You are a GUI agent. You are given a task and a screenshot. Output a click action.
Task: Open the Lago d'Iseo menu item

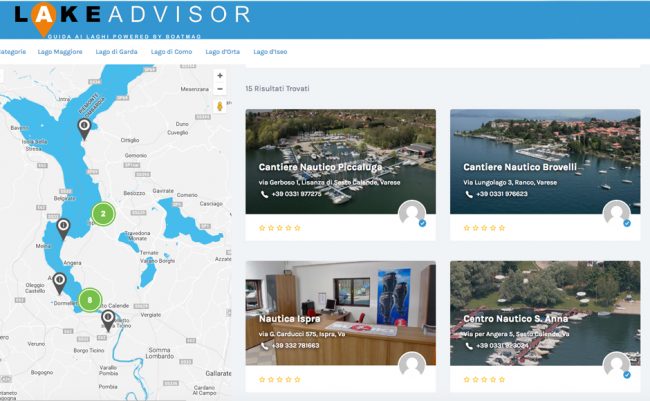tap(270, 52)
